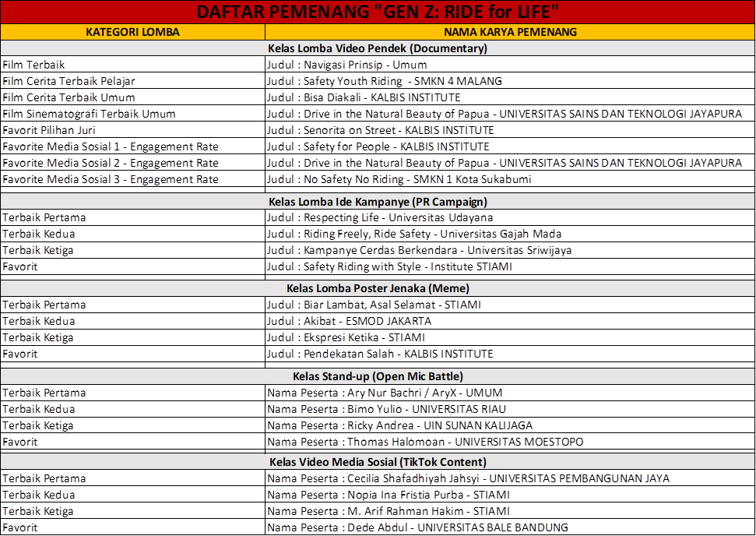This screenshot has width=756, height=536.
Task: Click Ricky Andrea - UIN SUNAN KALIJAGA
Action: [510, 425]
